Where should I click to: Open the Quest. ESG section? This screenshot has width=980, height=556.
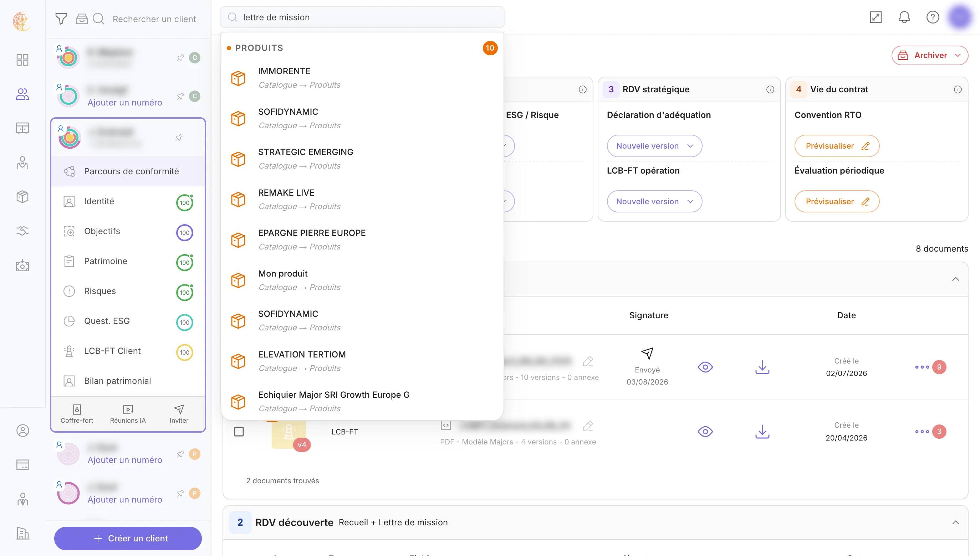click(128, 321)
